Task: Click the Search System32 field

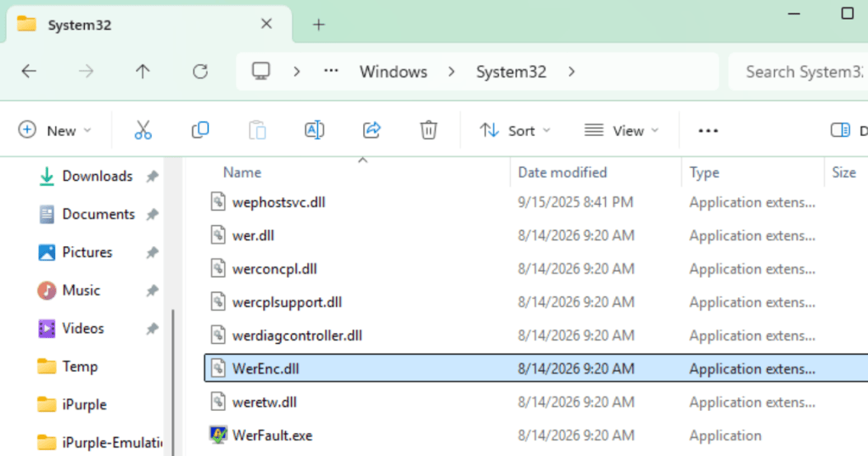Action: (x=798, y=71)
